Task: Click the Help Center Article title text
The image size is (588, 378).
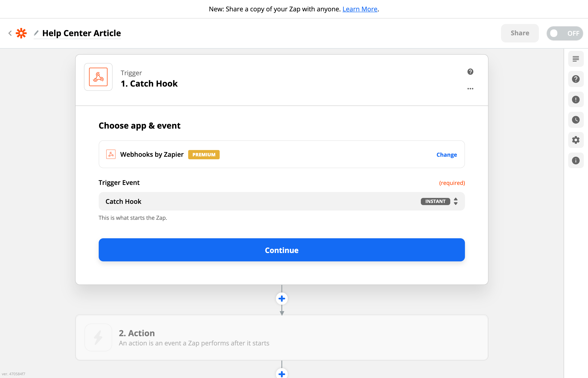Action: point(81,33)
